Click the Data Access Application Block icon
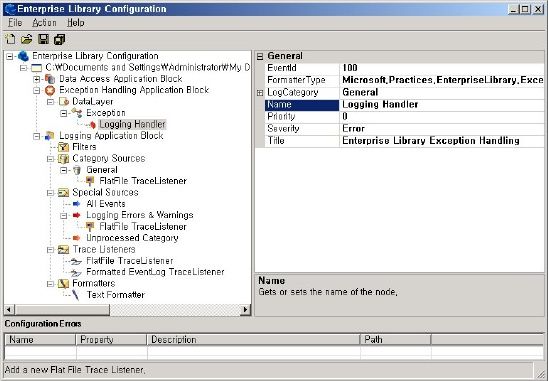The height and width of the screenshot is (381, 548). pos(50,79)
